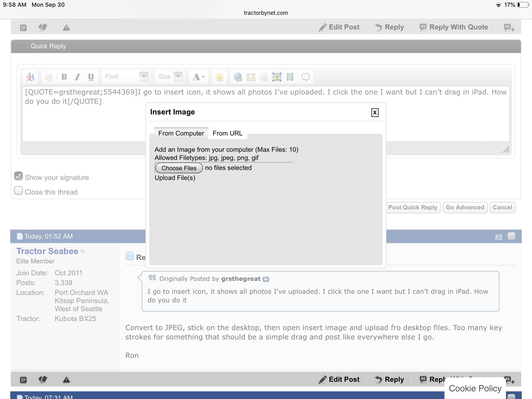Select the From Computer tab
Viewport: 532px width, 399px height.
[181, 133]
